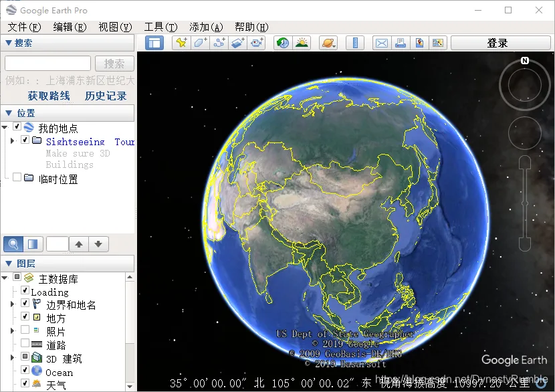Open the 文件(F) menu
This screenshot has height=392, width=555.
[24, 27]
